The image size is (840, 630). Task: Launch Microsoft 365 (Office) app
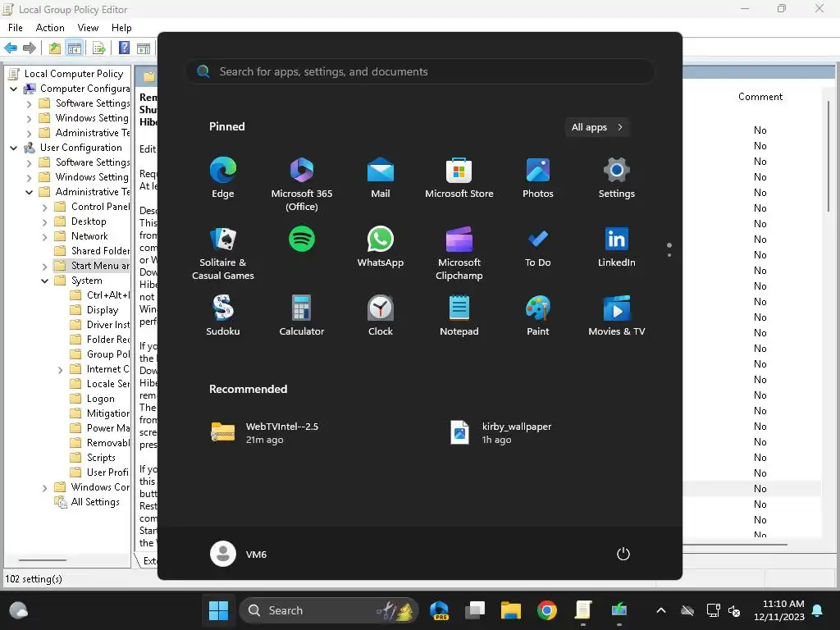coord(302,185)
